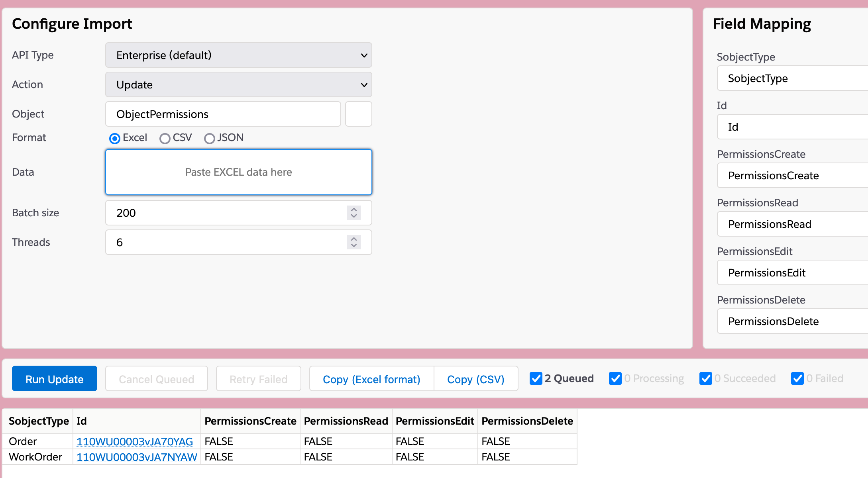
Task: Toggle the 0 Failed checkbox
Action: pos(797,378)
